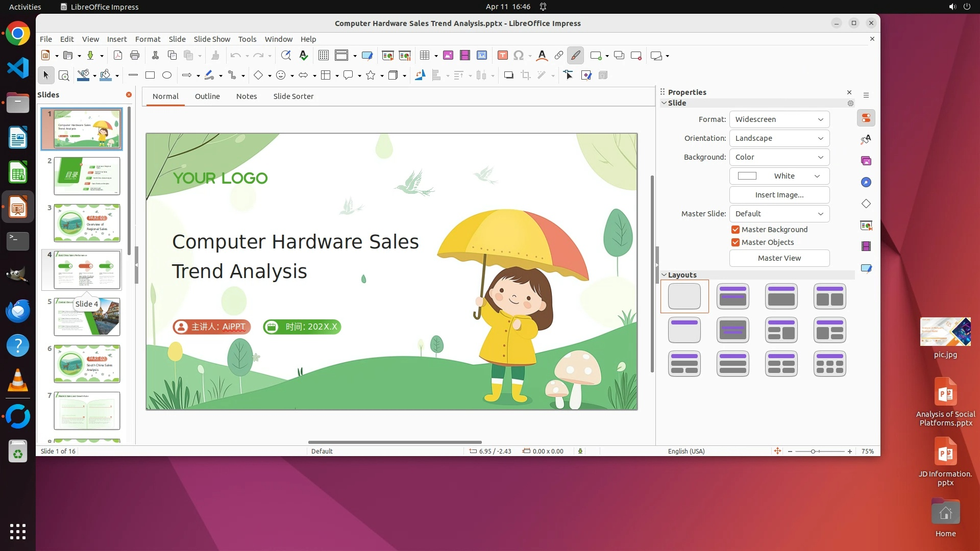
Task: Click the Insert Image... button
Action: [779, 195]
